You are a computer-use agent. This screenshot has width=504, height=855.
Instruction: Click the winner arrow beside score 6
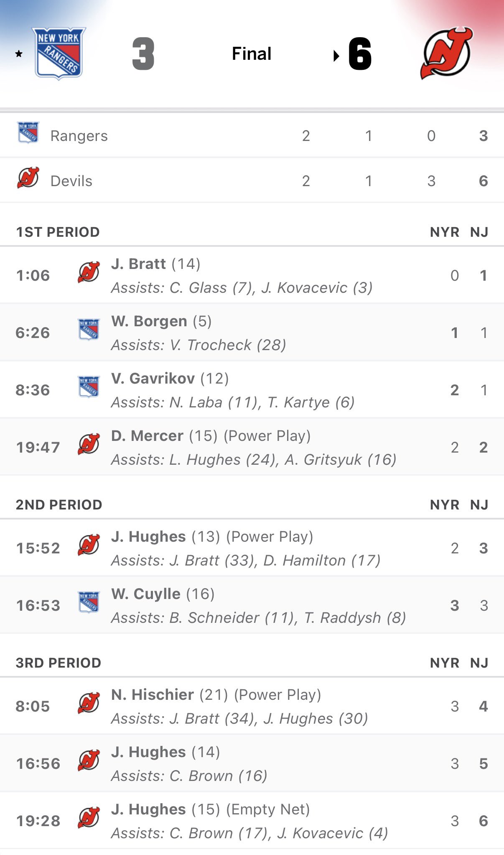(336, 56)
